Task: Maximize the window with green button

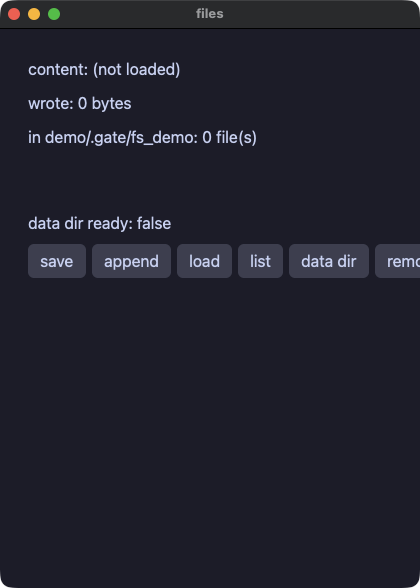Action: click(x=54, y=14)
